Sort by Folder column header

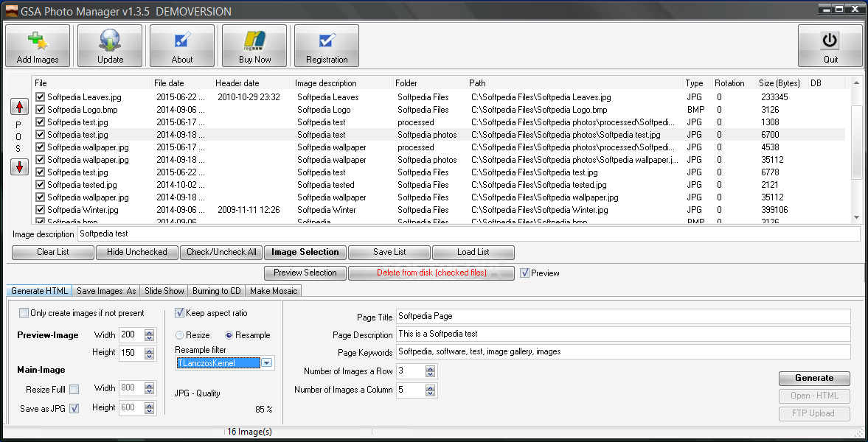pos(429,83)
